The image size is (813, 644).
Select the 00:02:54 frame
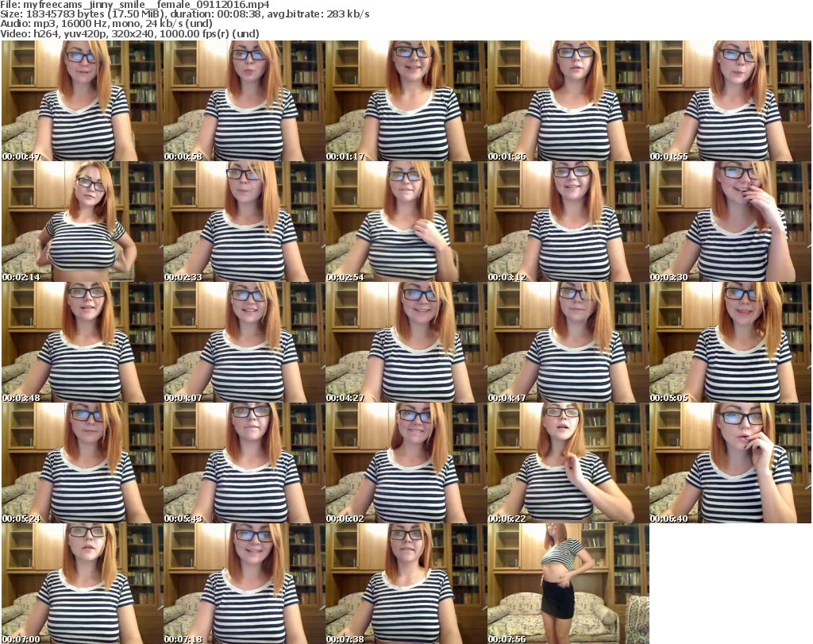pos(406,222)
